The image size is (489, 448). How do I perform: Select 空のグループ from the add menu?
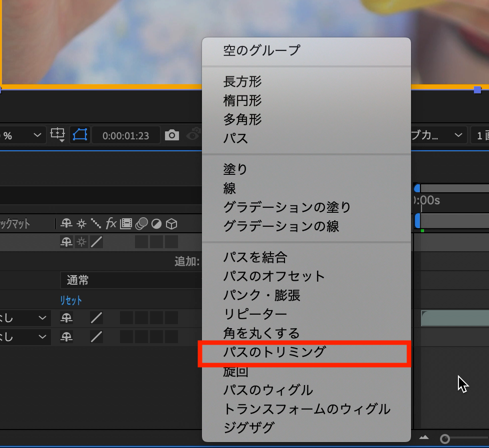(306, 50)
